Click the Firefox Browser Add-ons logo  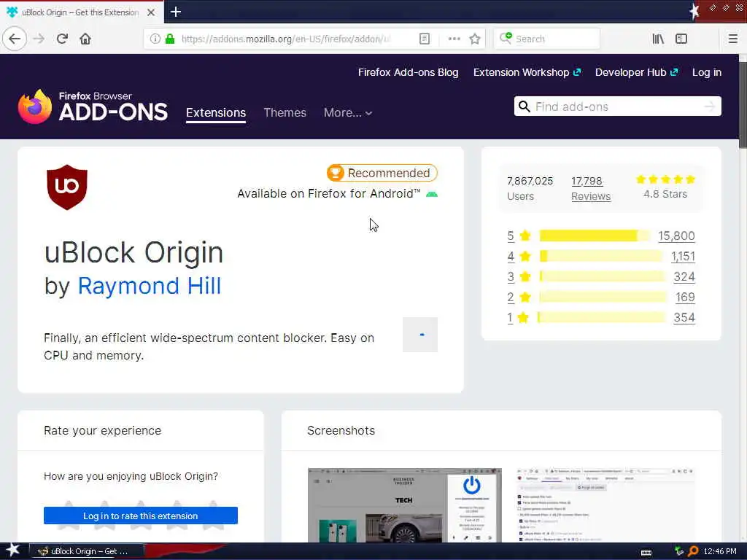(x=93, y=106)
